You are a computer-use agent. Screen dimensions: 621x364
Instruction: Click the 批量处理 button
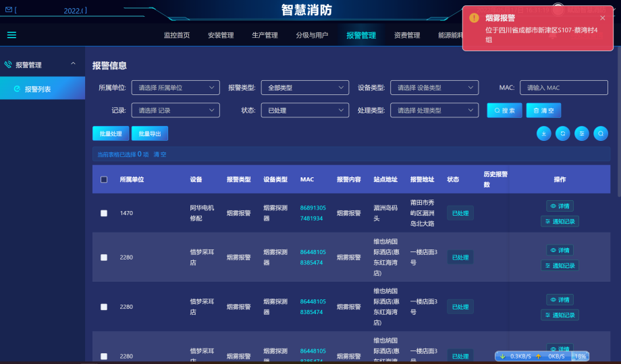111,133
